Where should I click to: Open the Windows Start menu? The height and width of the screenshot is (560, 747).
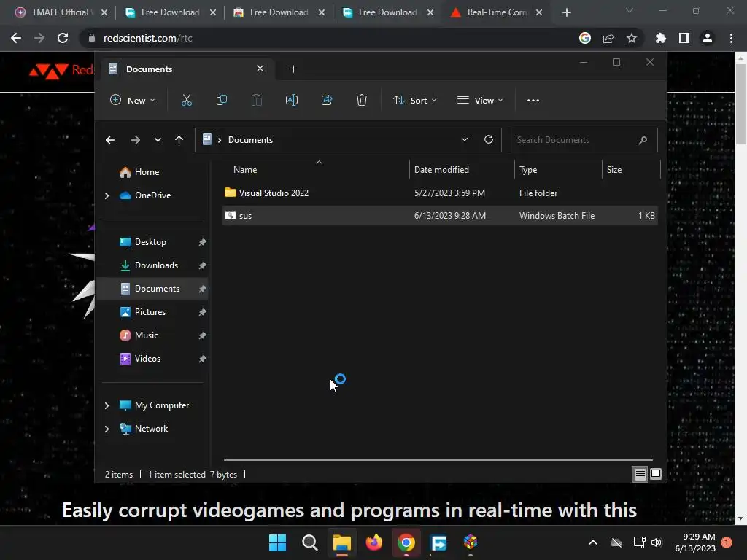point(277,542)
